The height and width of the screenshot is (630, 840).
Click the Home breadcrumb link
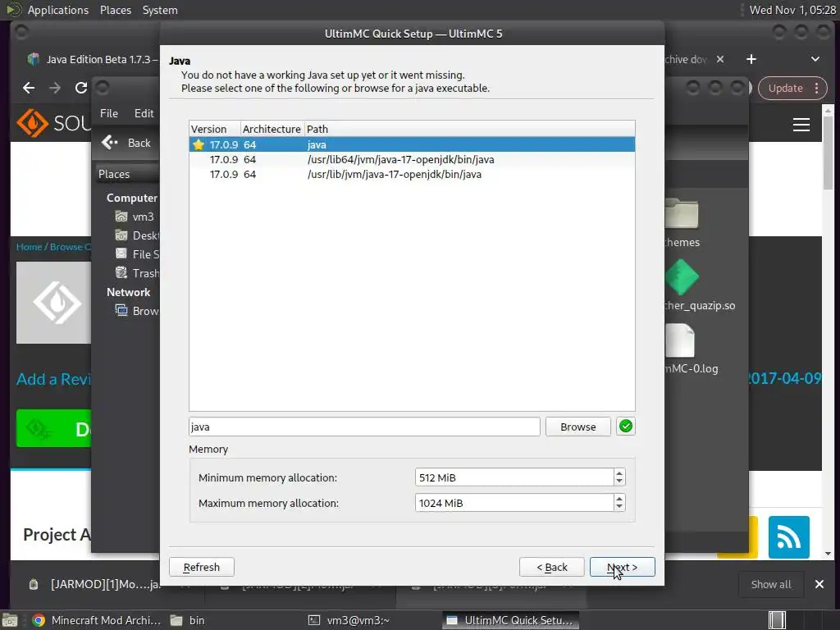point(29,247)
